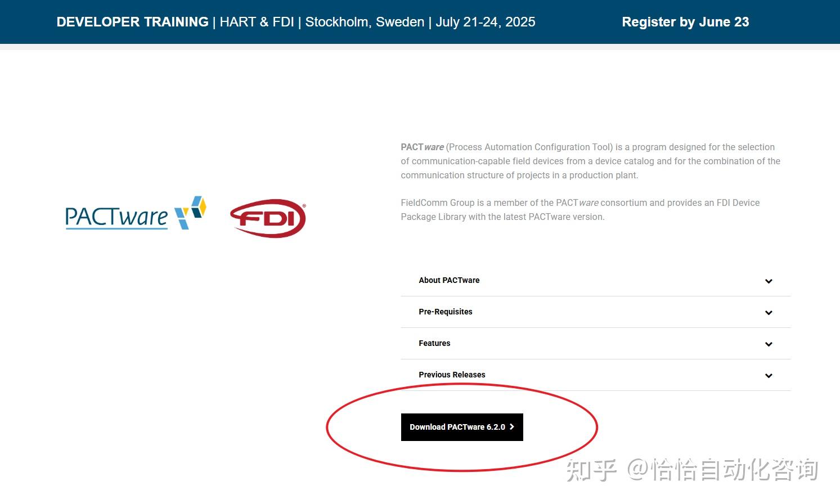Open the Pre-Requisites accordion title

tap(446, 312)
